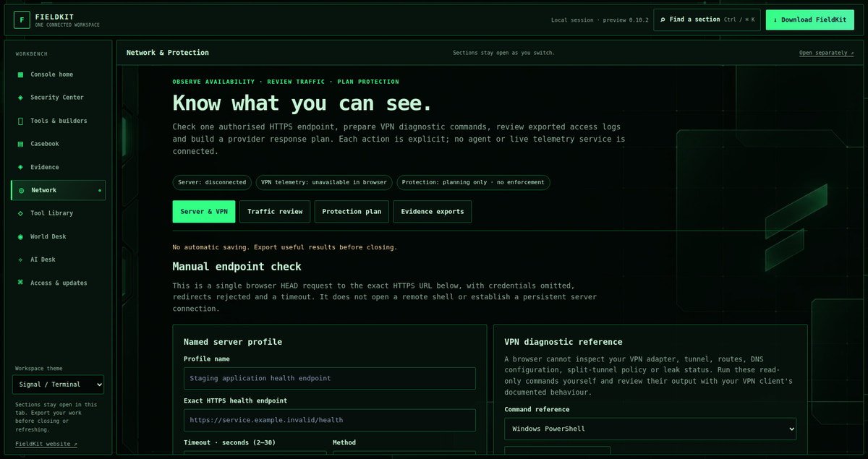Follow the Open separately link
The image size is (868, 459).
[826, 53]
